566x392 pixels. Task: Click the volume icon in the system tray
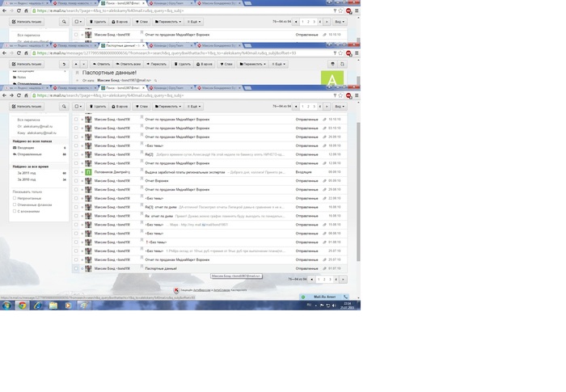(334, 306)
